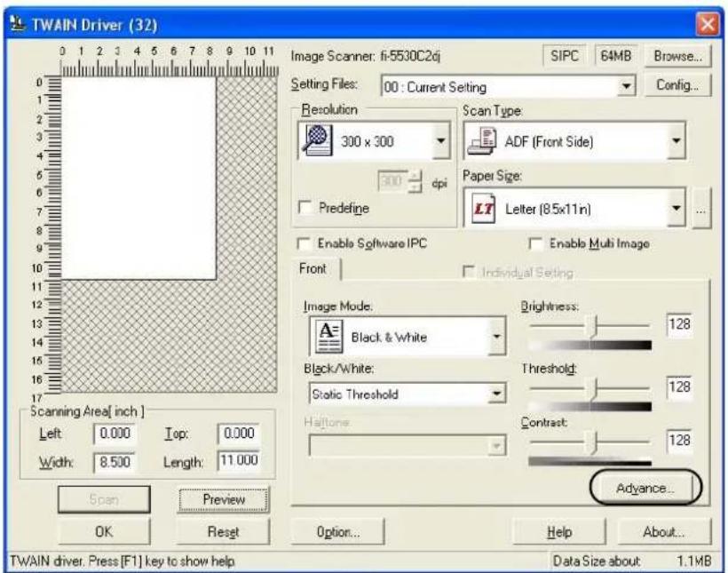Screen dimensions: 728x573
Task: Click the Black & White document icon
Action: [x=329, y=337]
